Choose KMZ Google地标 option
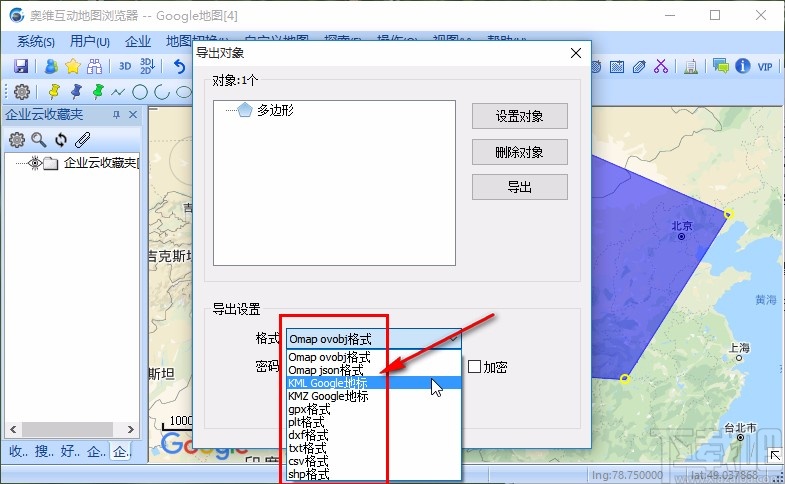 point(373,396)
